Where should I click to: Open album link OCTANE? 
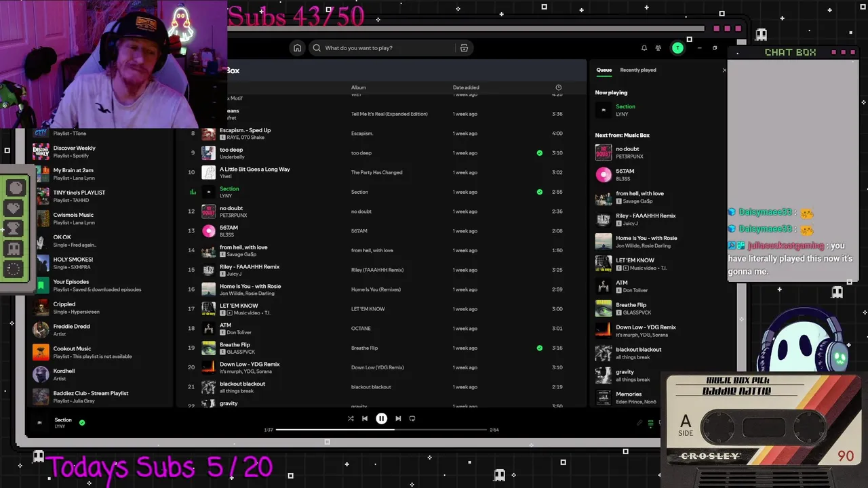[361, 329]
